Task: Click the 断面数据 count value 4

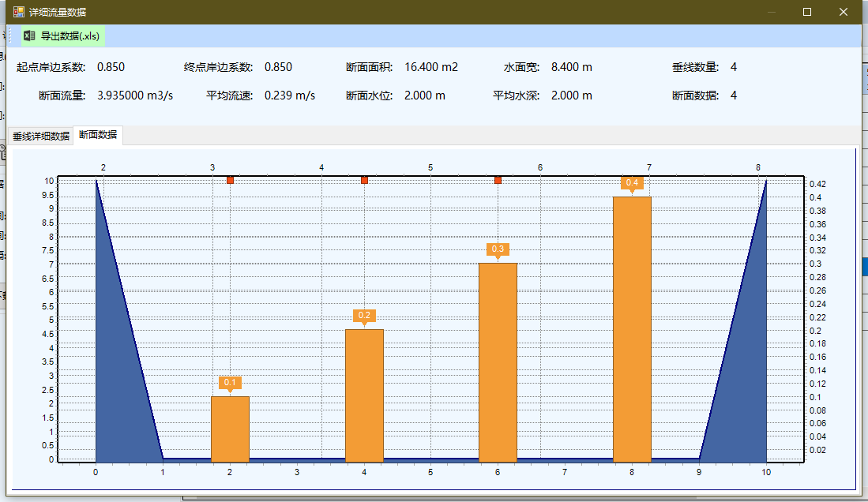Action: point(734,96)
